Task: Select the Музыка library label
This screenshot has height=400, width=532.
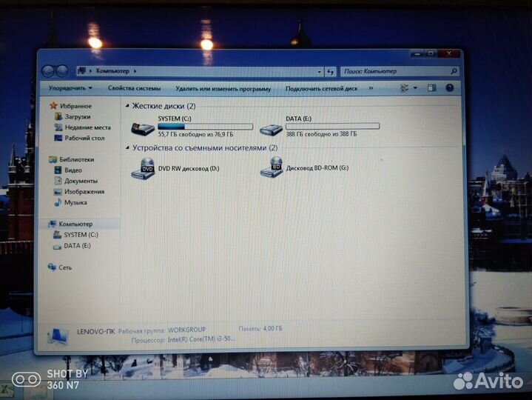Action: pyautogui.click(x=75, y=202)
